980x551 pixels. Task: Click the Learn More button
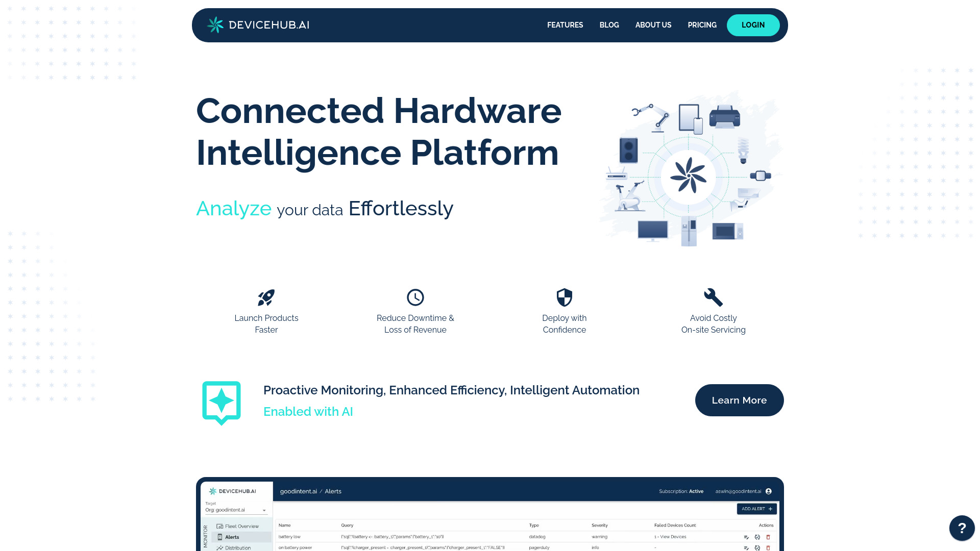[739, 399]
